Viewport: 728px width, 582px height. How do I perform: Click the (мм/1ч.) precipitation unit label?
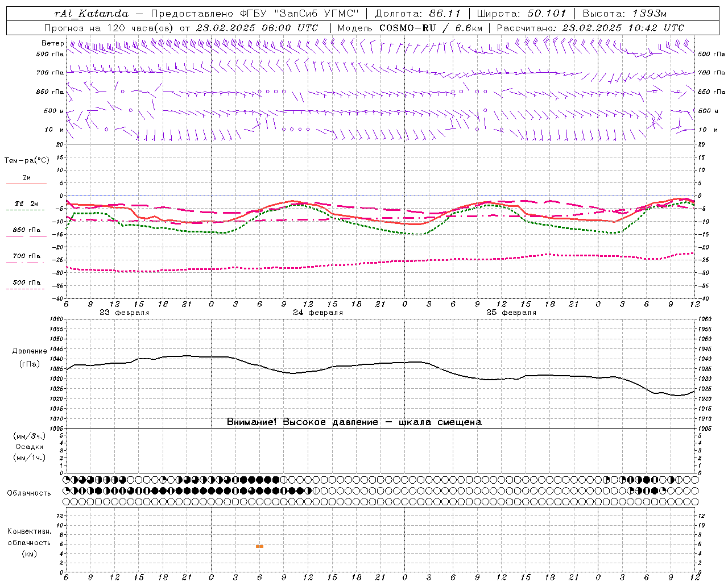coord(30,458)
